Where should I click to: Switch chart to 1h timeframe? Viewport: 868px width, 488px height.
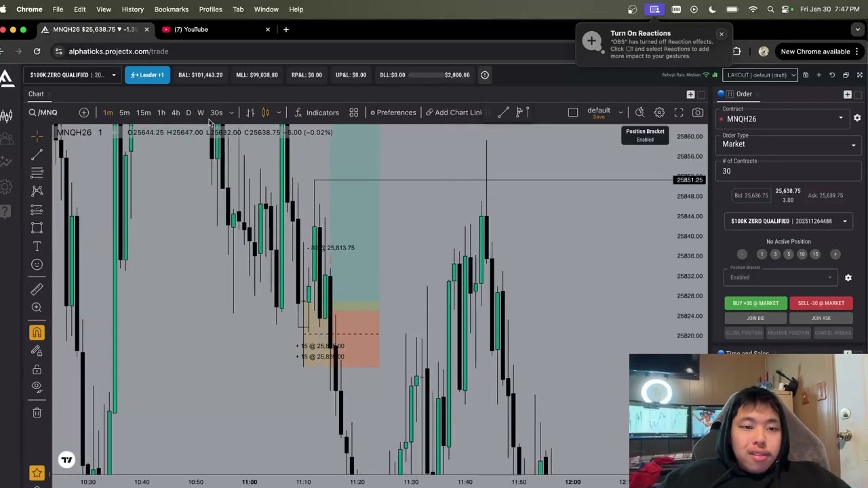click(161, 113)
